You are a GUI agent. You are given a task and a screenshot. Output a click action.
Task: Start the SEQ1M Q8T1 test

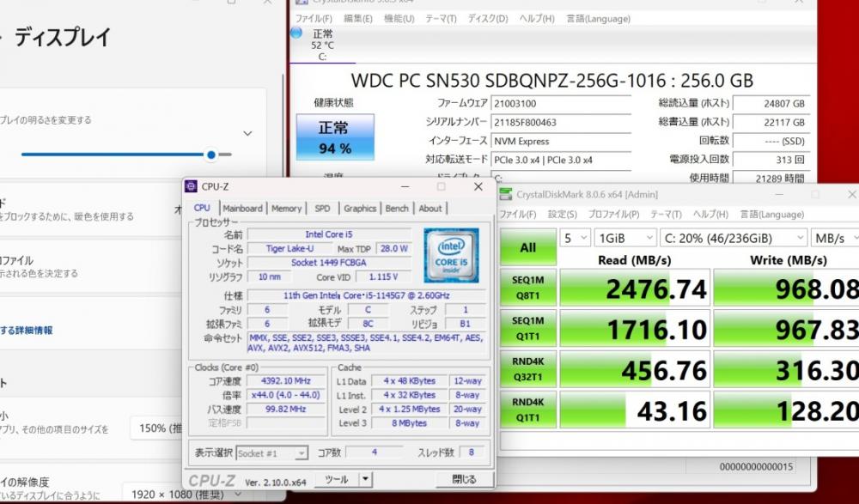tap(528, 288)
